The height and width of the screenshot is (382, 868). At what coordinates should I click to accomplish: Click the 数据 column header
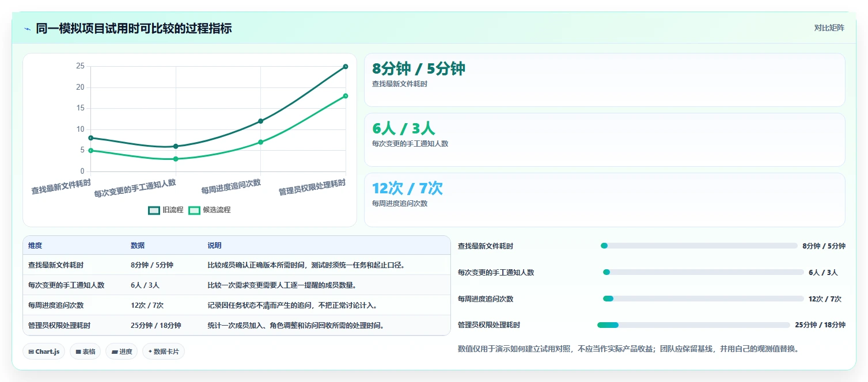tap(138, 246)
